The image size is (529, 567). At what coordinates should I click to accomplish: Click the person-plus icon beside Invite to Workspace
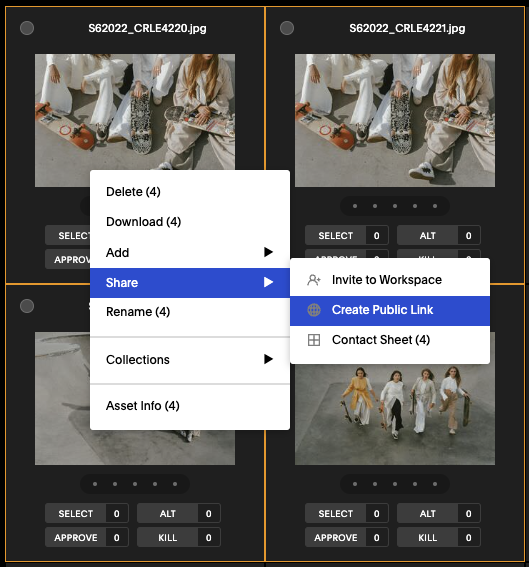pos(313,280)
